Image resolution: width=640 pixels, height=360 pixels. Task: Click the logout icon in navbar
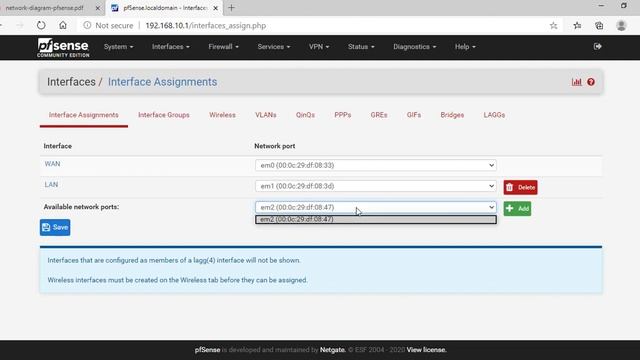click(598, 47)
